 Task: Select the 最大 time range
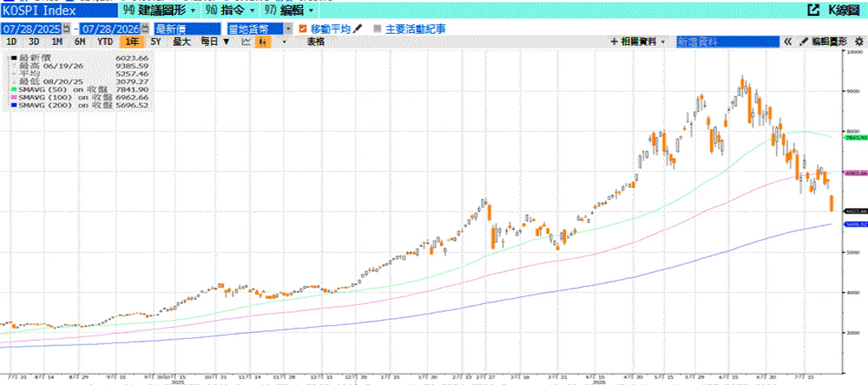point(181,42)
